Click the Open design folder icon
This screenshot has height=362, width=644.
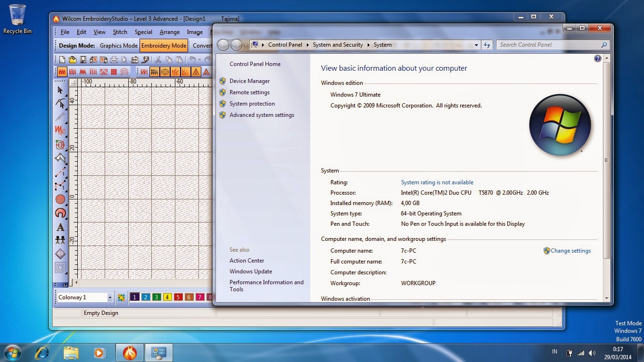pos(73,59)
